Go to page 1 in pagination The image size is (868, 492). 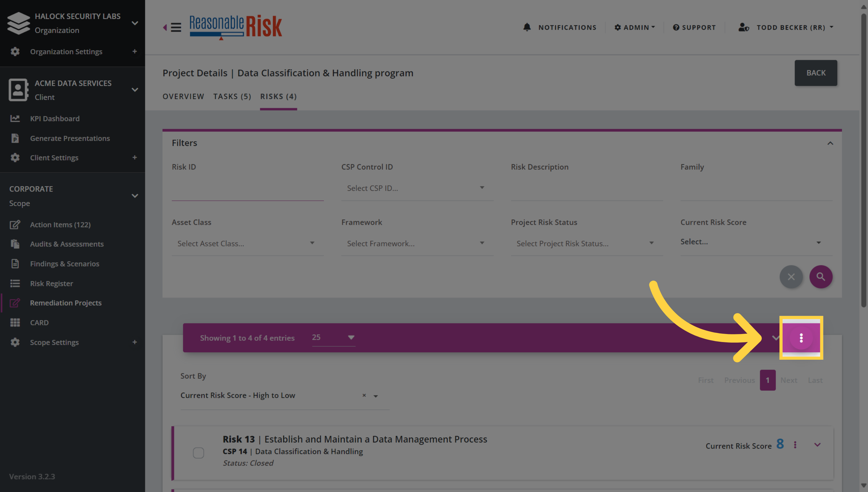click(x=768, y=380)
